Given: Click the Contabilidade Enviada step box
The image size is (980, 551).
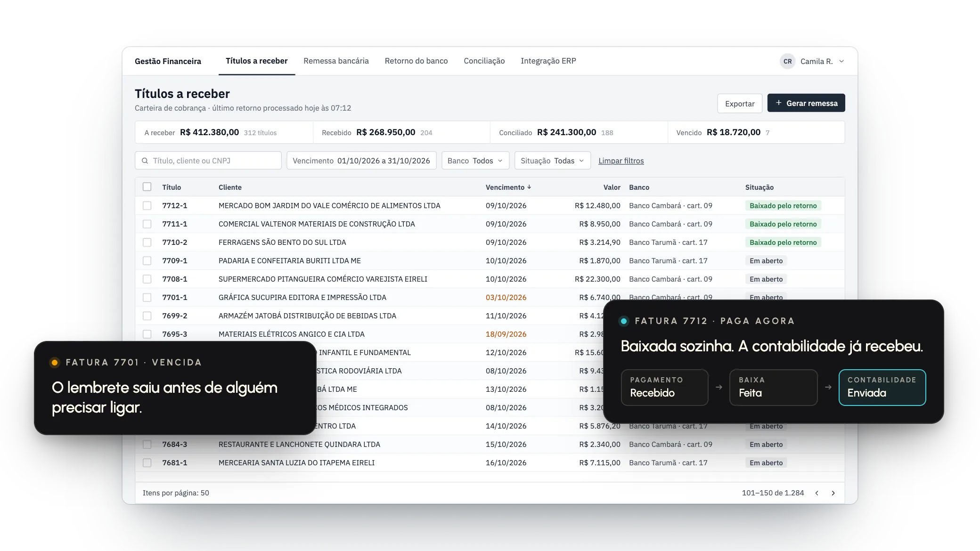Looking at the screenshot, I should (882, 387).
